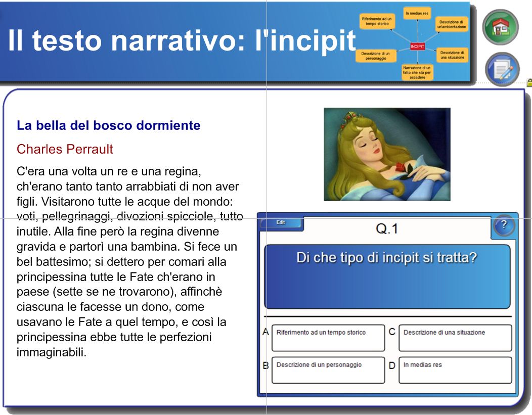Image resolution: width=532 pixels, height=415 pixels.
Task: Go to the home page icon
Action: tap(500, 27)
